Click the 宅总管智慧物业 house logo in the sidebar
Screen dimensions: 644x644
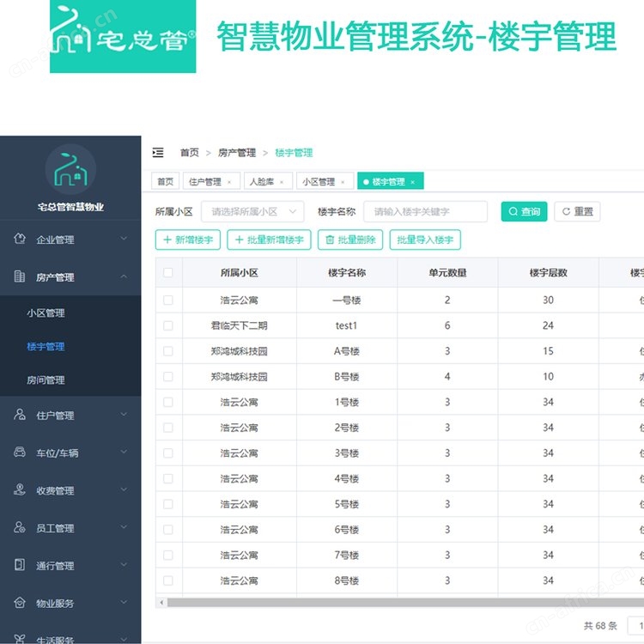coord(70,170)
